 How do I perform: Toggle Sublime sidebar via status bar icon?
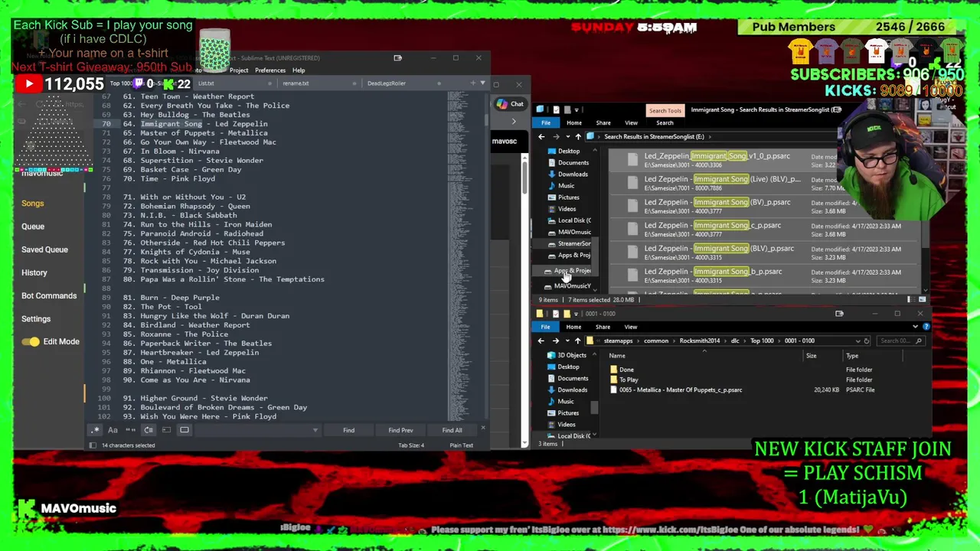point(93,445)
